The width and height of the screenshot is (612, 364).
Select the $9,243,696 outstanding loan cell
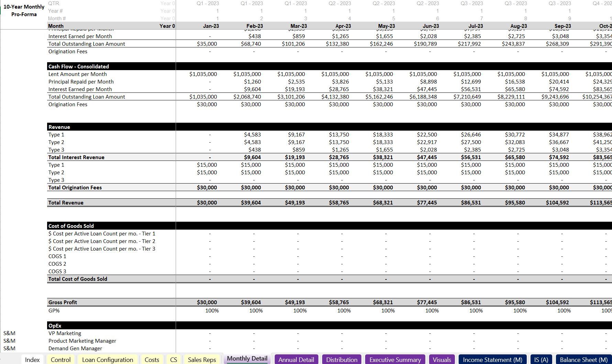tap(555, 97)
